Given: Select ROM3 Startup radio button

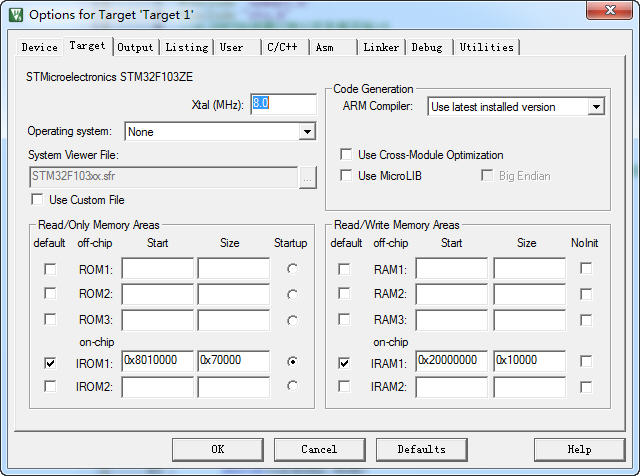Looking at the screenshot, I should (x=292, y=320).
